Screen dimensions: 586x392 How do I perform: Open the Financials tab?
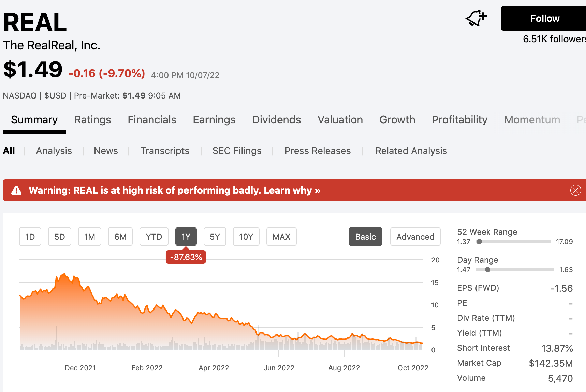coord(152,120)
